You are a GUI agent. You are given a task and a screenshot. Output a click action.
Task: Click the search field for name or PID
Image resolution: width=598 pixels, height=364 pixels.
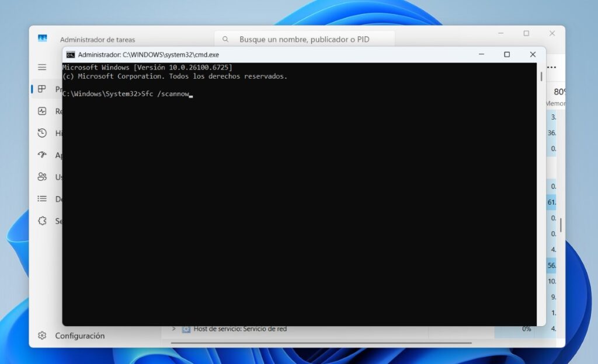[304, 38]
